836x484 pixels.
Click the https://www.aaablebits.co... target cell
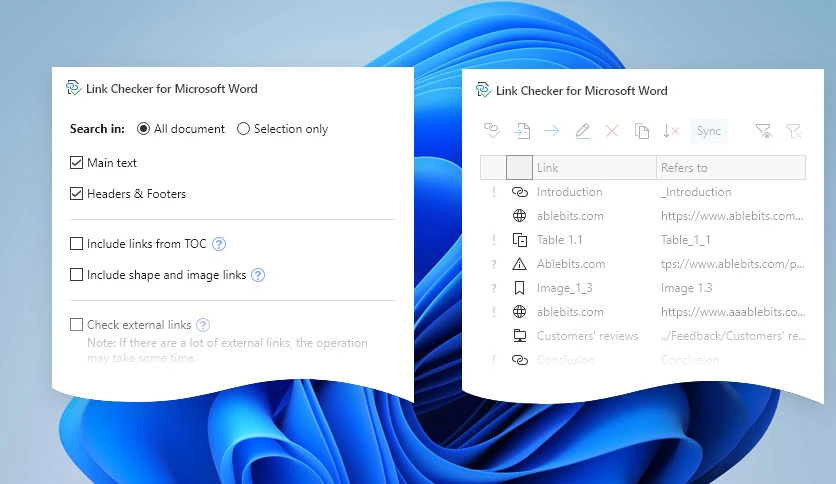click(x=733, y=312)
